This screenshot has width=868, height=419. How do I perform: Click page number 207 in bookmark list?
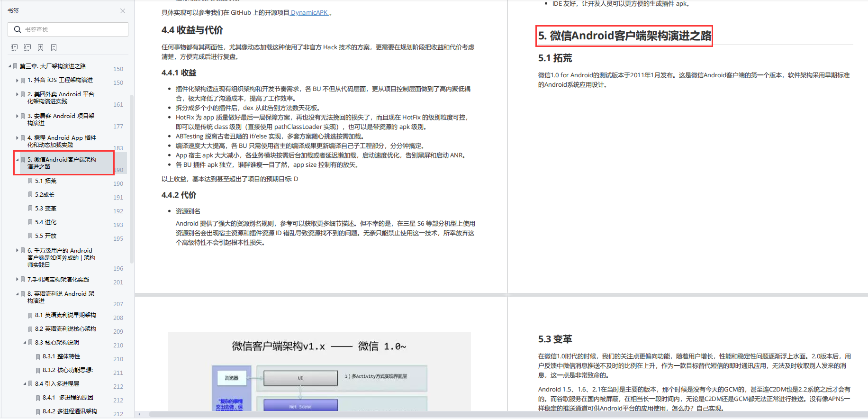[x=118, y=304]
